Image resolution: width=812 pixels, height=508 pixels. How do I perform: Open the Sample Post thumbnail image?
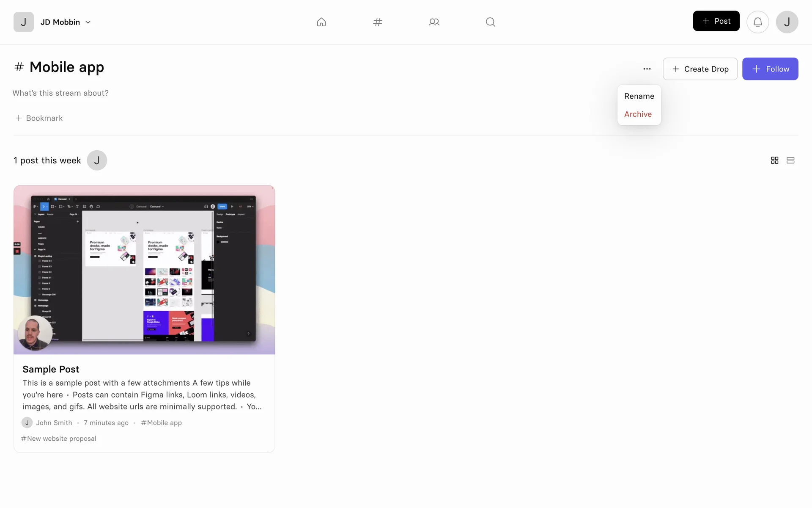click(144, 270)
